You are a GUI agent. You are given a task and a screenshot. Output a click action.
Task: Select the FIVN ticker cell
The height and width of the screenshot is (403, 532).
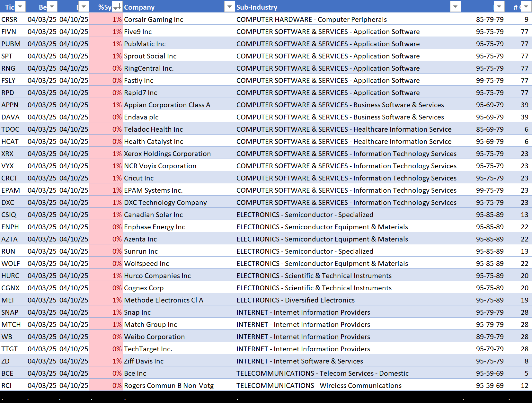13,32
